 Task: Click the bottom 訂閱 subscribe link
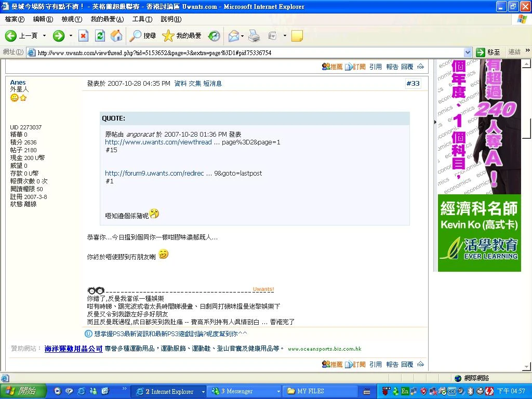pos(355,364)
